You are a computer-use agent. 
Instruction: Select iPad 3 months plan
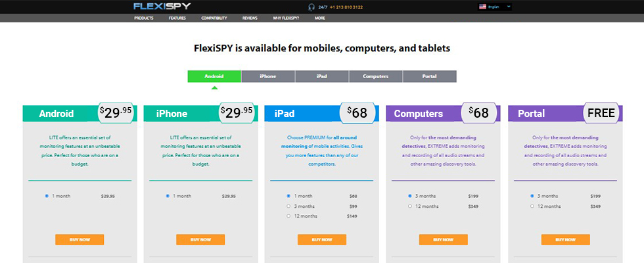[x=288, y=206]
